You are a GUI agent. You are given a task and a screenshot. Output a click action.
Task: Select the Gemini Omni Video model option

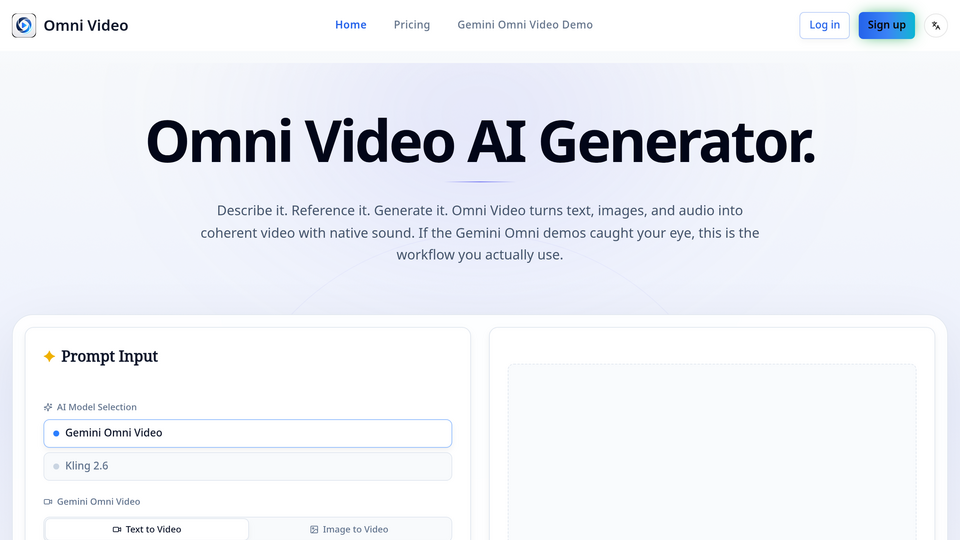pos(247,433)
